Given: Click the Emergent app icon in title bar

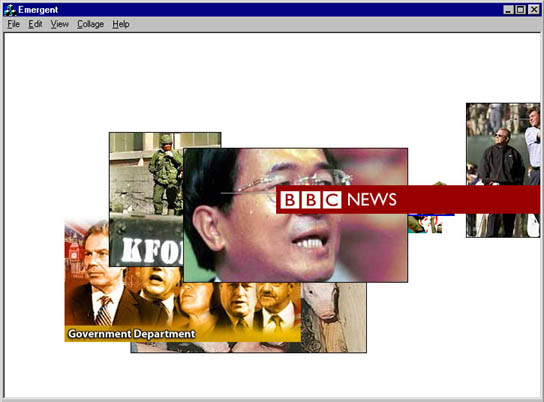Looking at the screenshot, I should (10, 10).
